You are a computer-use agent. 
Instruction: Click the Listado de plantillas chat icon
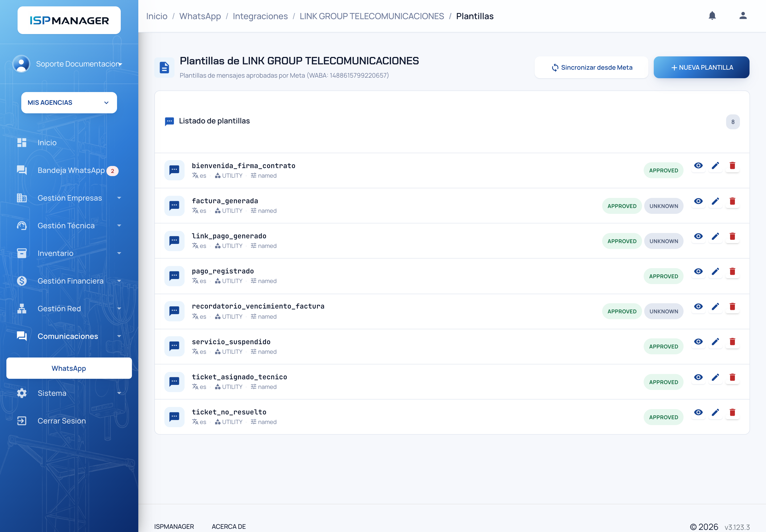point(169,121)
